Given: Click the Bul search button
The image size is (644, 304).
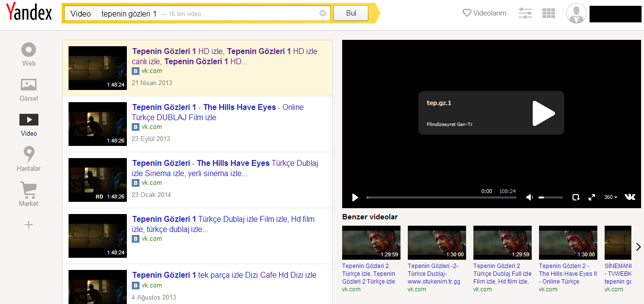Looking at the screenshot, I should 351,13.
